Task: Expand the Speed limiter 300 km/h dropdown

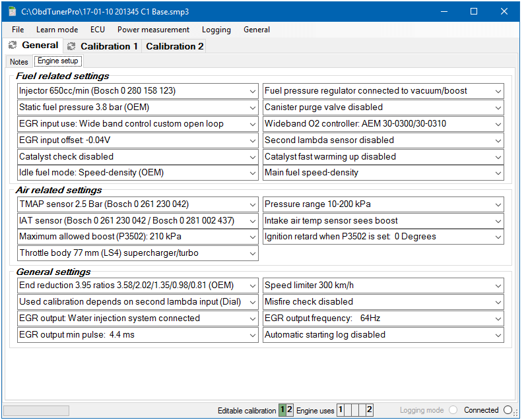Action: [x=383, y=285]
